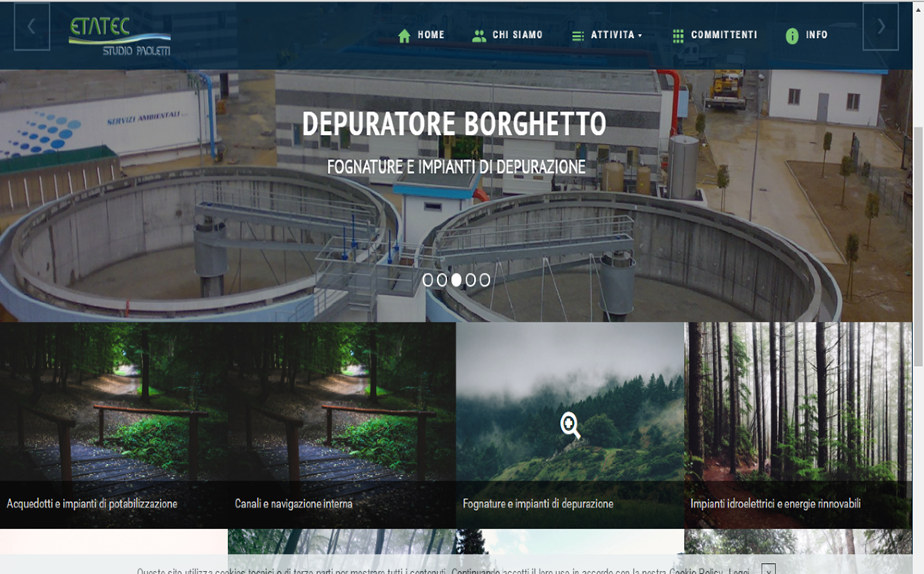
Task: Advance to next slide with right arrow
Action: (x=881, y=26)
